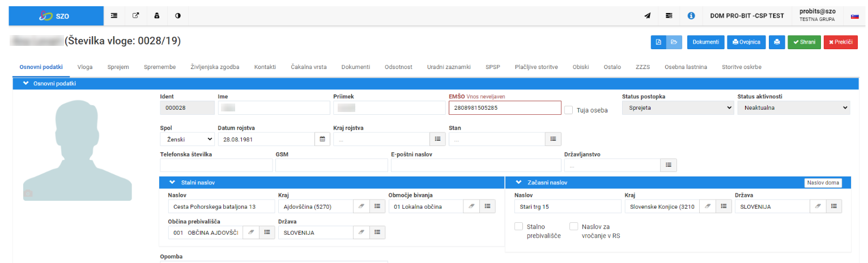This screenshot has height=263, width=868.
Task: Switch to the Sprejem tab
Action: 118,67
